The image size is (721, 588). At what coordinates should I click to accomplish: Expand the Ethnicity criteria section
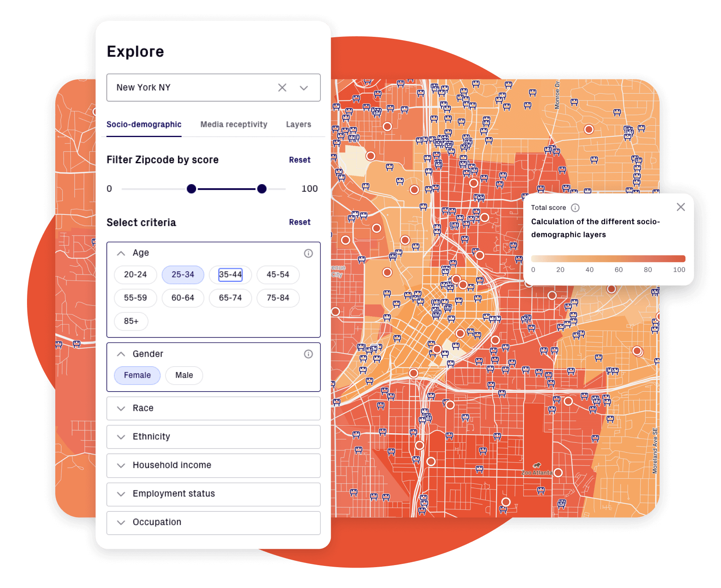pyautogui.click(x=213, y=437)
